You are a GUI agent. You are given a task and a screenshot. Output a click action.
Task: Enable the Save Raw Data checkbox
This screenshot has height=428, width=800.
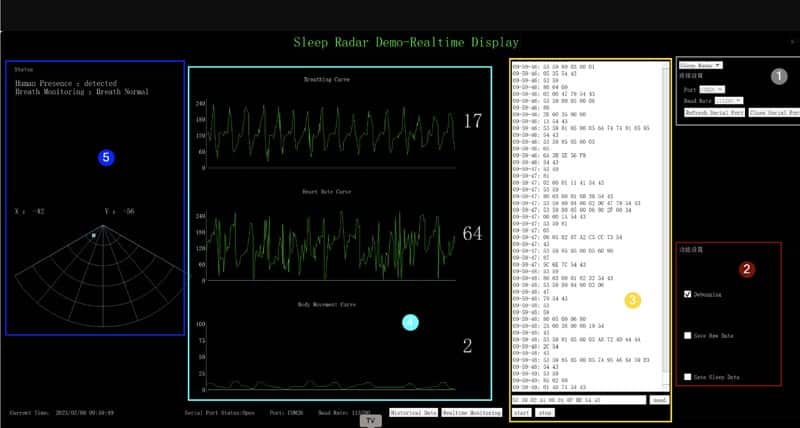point(687,335)
